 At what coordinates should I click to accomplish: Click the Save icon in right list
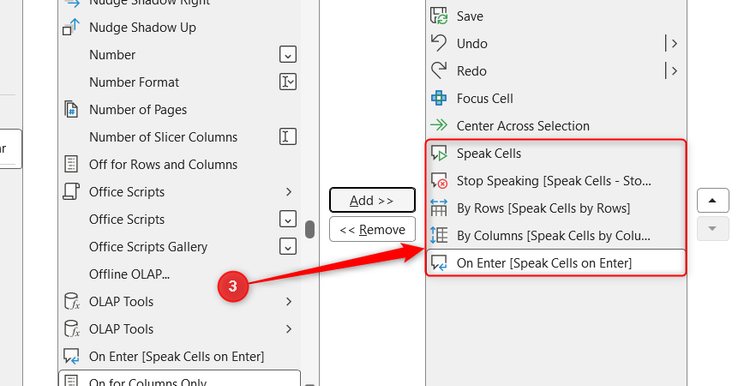click(439, 16)
